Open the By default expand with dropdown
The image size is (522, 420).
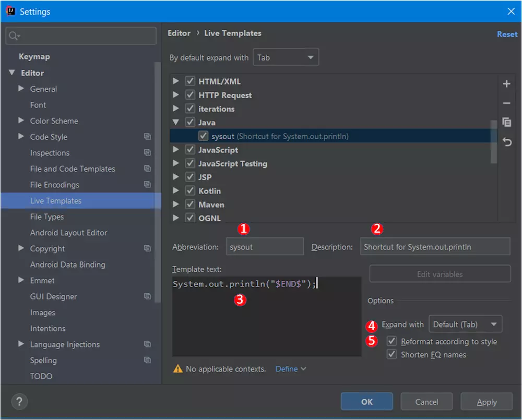point(286,57)
